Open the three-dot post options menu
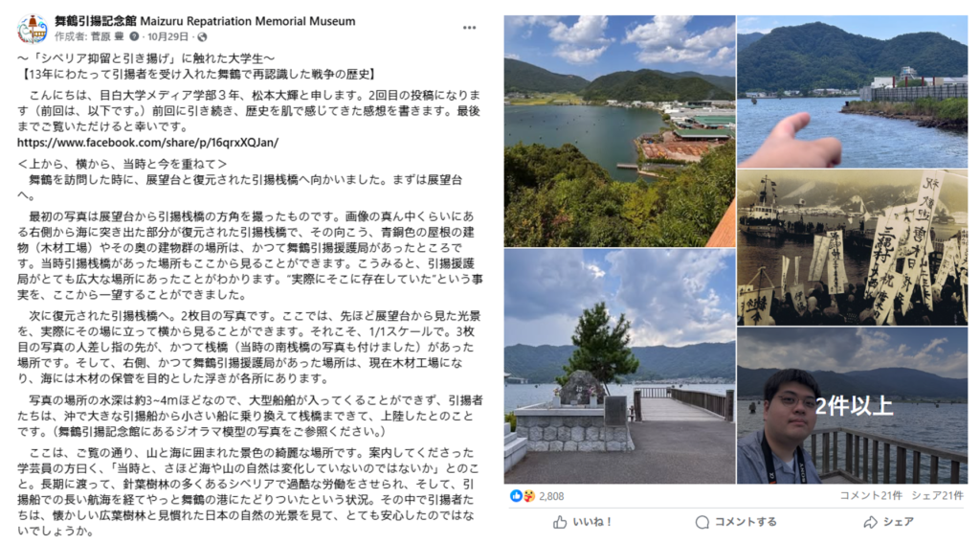This screenshot has height=544, width=980. pyautogui.click(x=469, y=28)
